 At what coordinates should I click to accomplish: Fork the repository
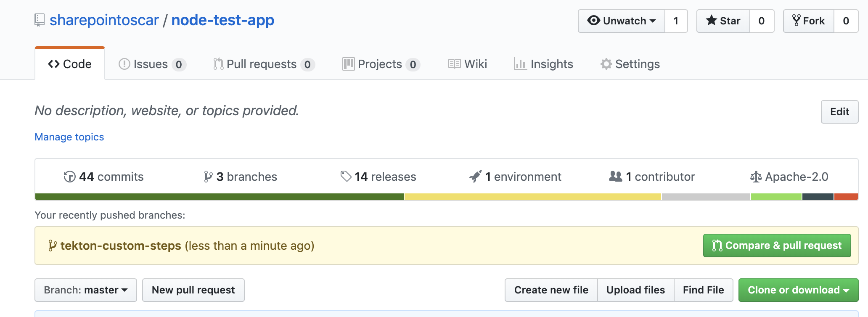(x=809, y=21)
